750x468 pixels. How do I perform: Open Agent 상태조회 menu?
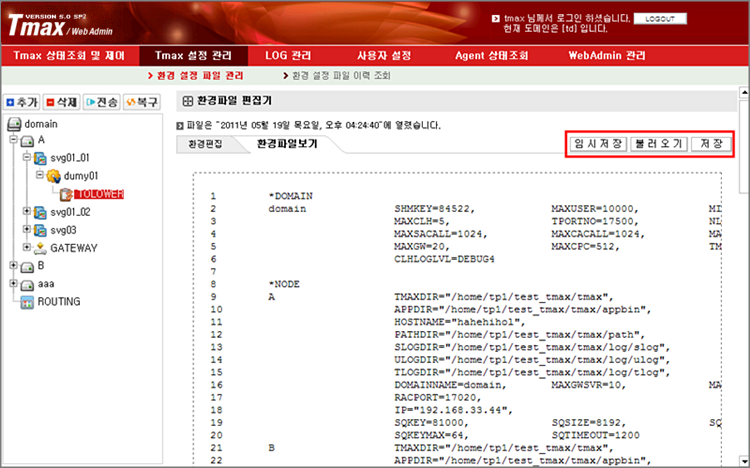492,56
